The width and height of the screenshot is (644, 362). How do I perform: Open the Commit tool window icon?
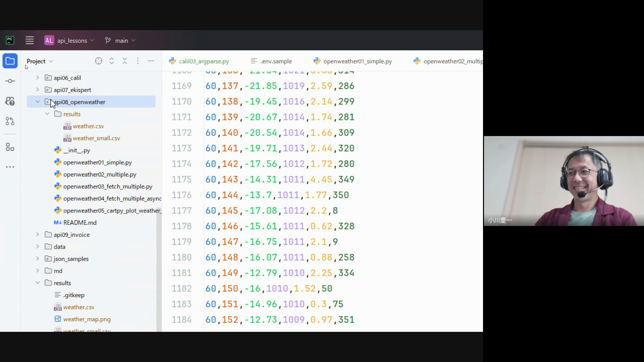[x=10, y=81]
